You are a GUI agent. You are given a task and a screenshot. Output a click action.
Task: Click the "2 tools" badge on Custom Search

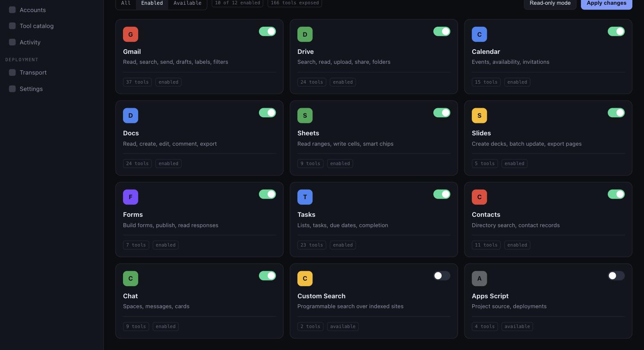coord(310,326)
